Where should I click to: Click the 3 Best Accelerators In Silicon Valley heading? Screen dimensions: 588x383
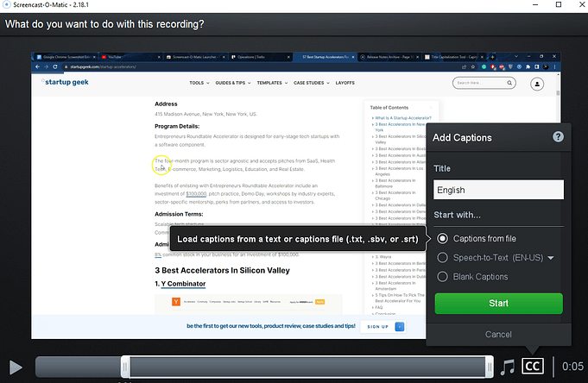coord(222,270)
